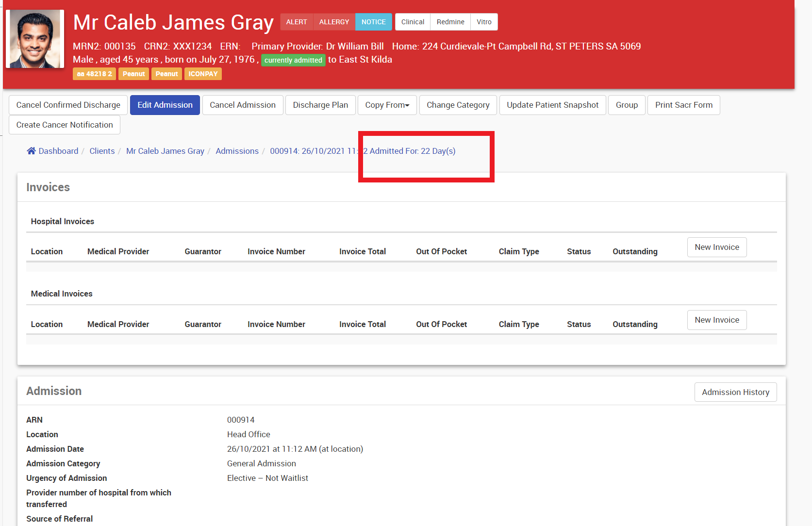Open the Vitro tab
This screenshot has height=526, width=812.
(484, 22)
